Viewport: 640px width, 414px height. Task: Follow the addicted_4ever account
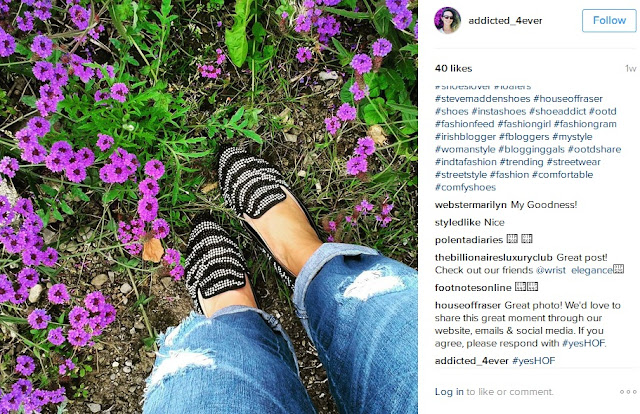point(609,20)
